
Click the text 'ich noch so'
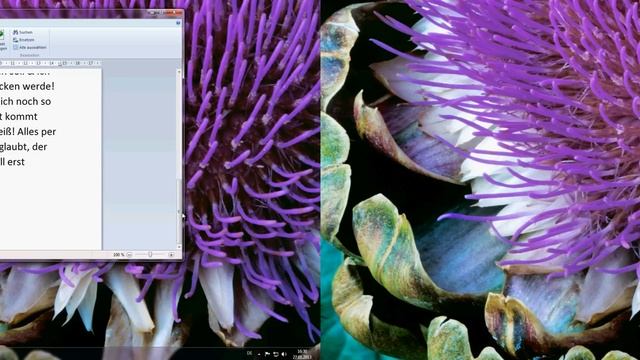[25, 101]
